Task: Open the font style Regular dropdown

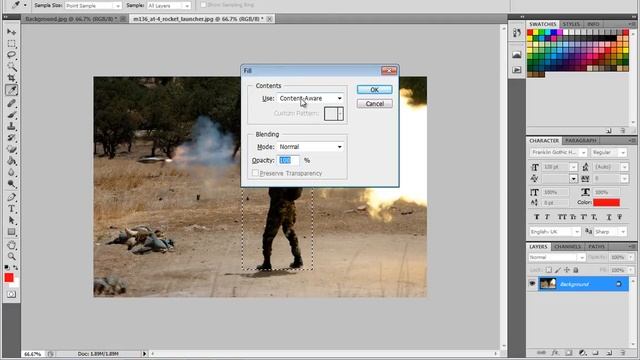Action: (x=609, y=152)
